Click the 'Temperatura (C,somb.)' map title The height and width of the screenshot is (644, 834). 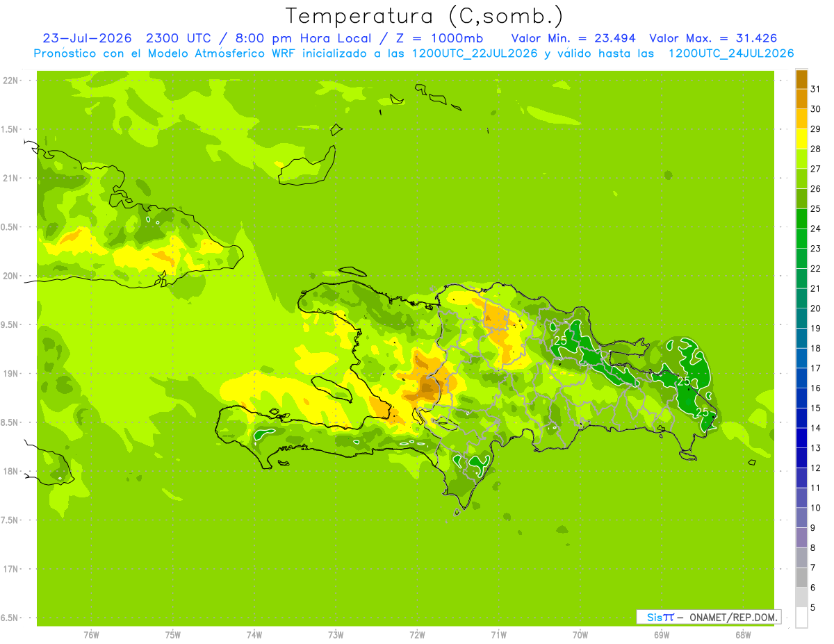[425, 16]
